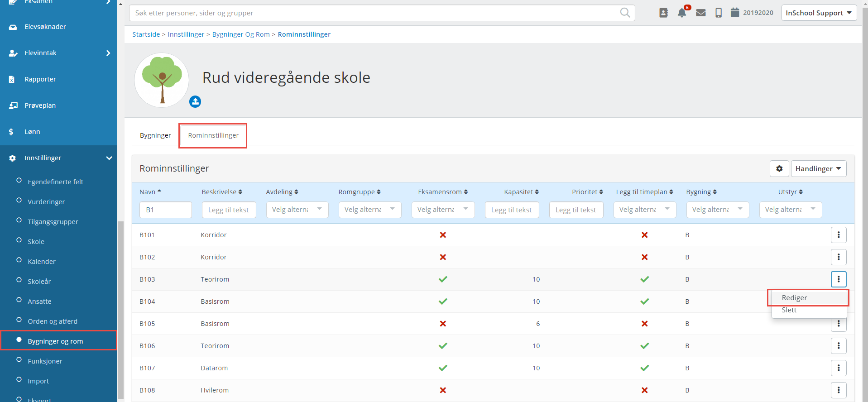Open the contacts book icon
The image size is (868, 402).
point(663,13)
